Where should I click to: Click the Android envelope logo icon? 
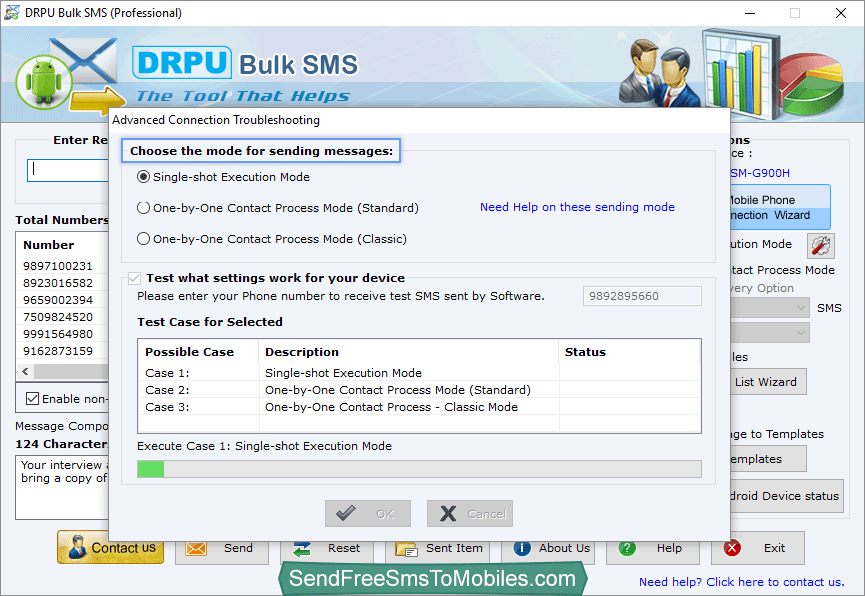tap(69, 76)
